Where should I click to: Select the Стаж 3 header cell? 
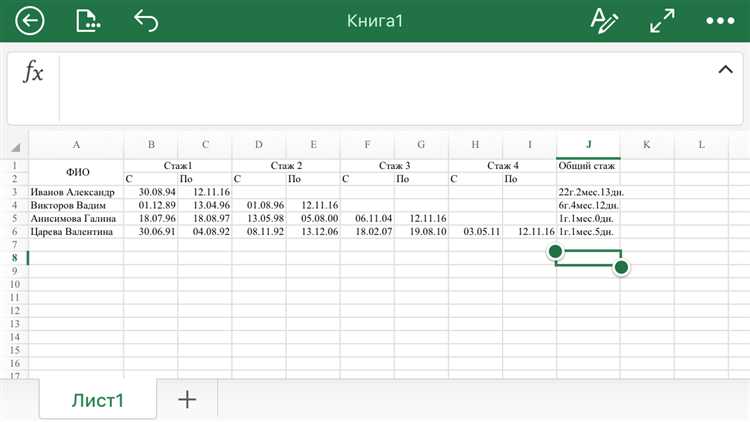[x=394, y=165]
